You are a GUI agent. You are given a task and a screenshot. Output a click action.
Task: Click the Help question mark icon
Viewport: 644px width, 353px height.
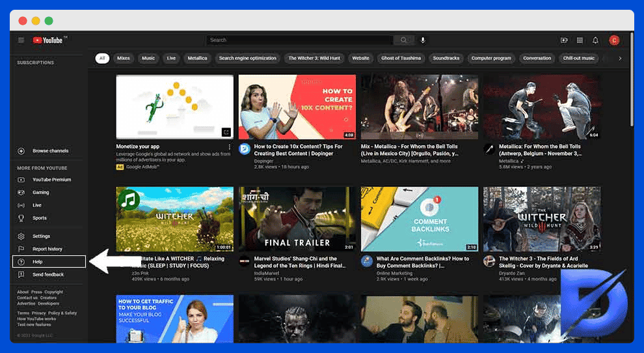[21, 262]
